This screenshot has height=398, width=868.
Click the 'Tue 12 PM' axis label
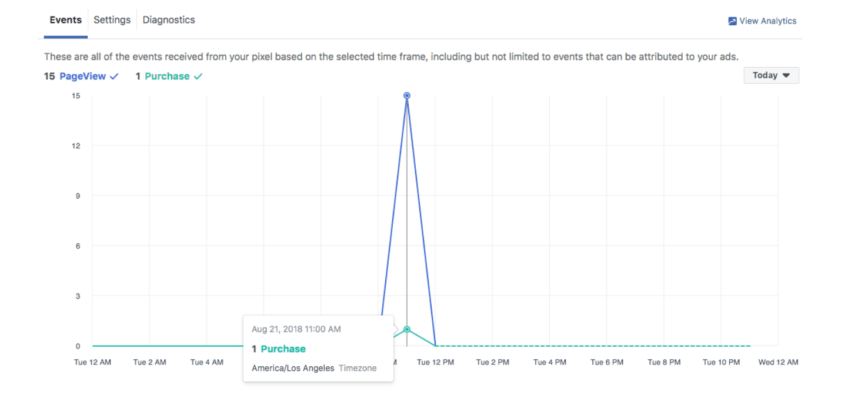coord(435,362)
